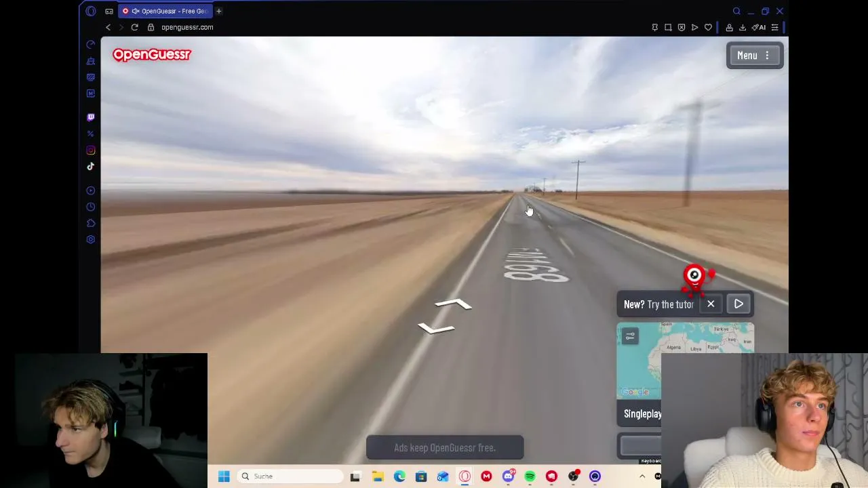The height and width of the screenshot is (488, 868).
Task: Launch Microsoft Edge from taskbar
Action: (x=399, y=476)
